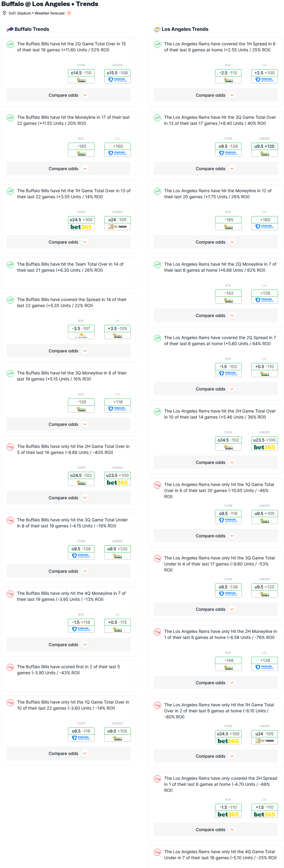284x868 pixels.
Task: Choose Buffalo -3.5 -107 spread odds
Action: (81, 329)
